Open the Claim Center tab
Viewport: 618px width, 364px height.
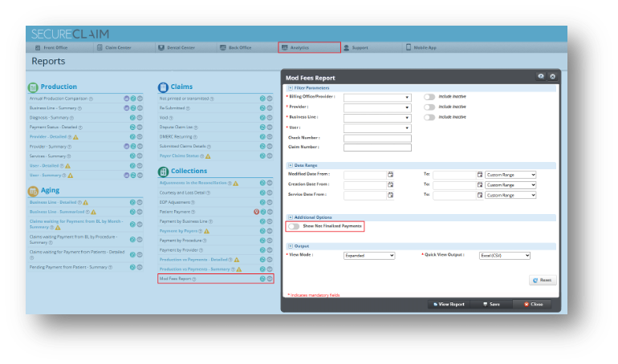[x=115, y=48]
